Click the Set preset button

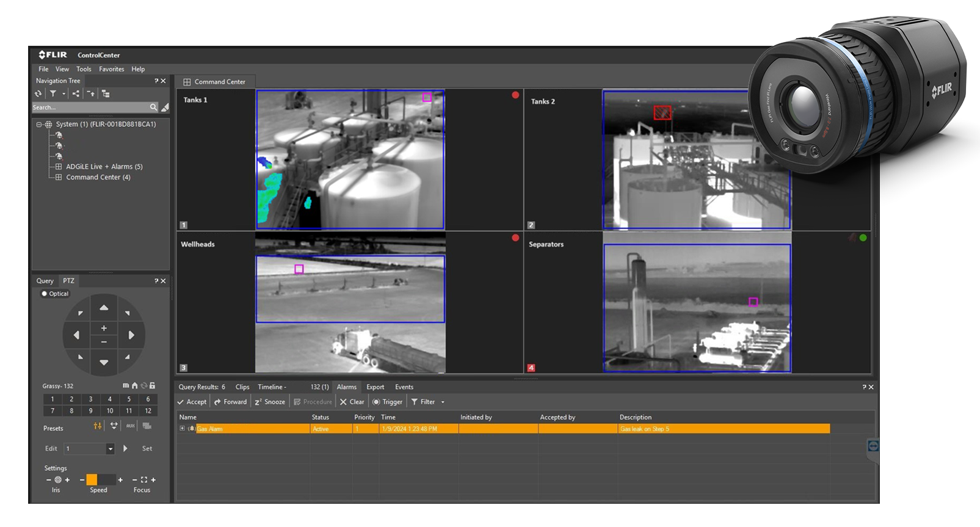tap(147, 449)
